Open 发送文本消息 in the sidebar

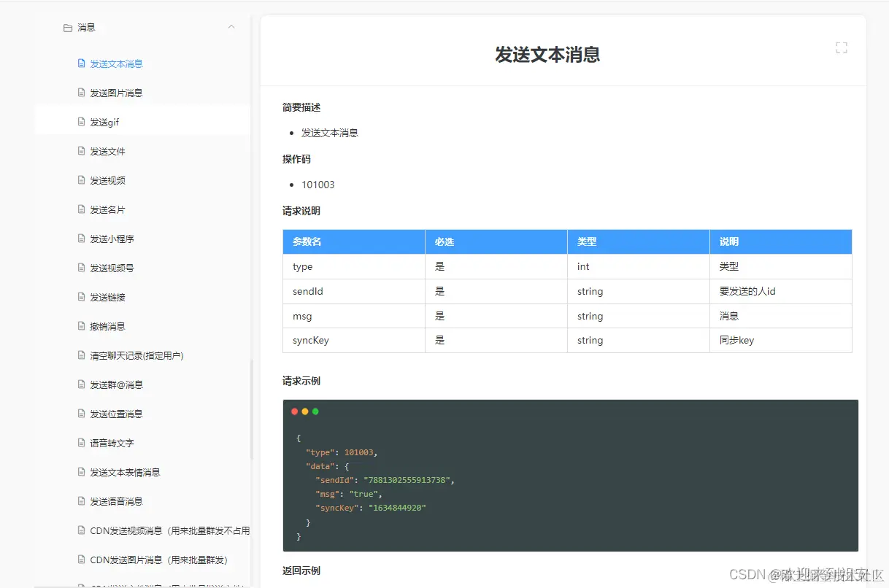[x=116, y=63]
